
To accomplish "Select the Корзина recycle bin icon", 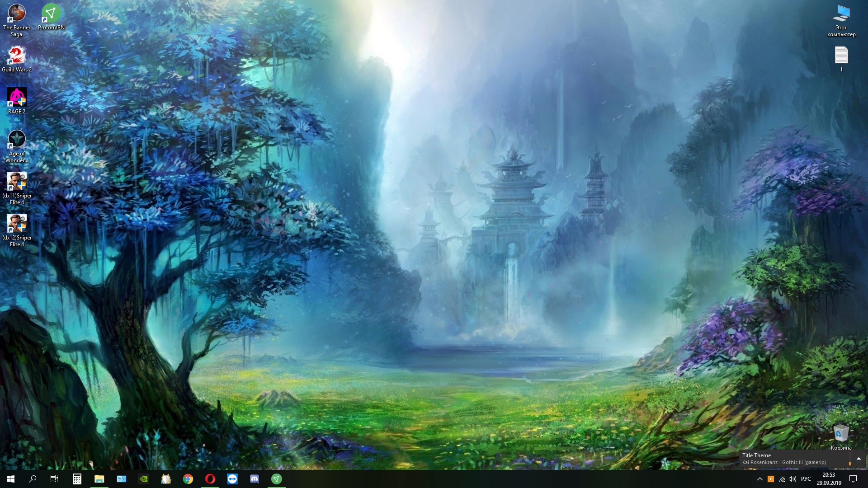I will pyautogui.click(x=841, y=437).
